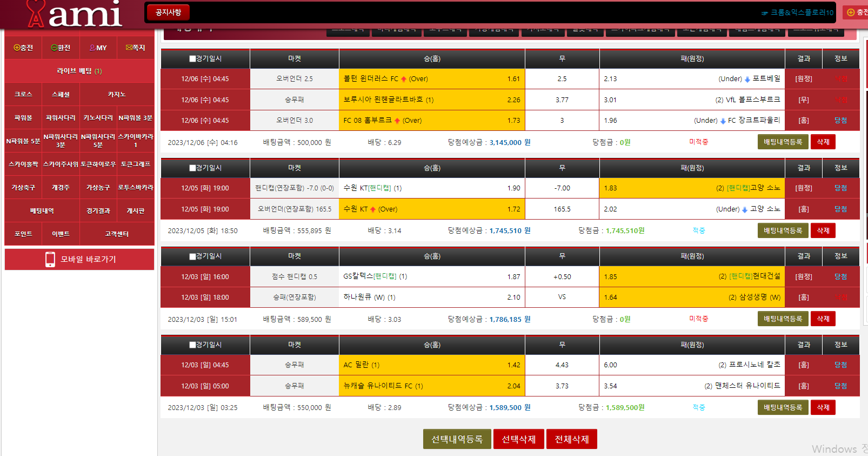Check the 경기일시 checkbox for the 555,895 원 bet
The height and width of the screenshot is (456, 868).
(x=192, y=168)
